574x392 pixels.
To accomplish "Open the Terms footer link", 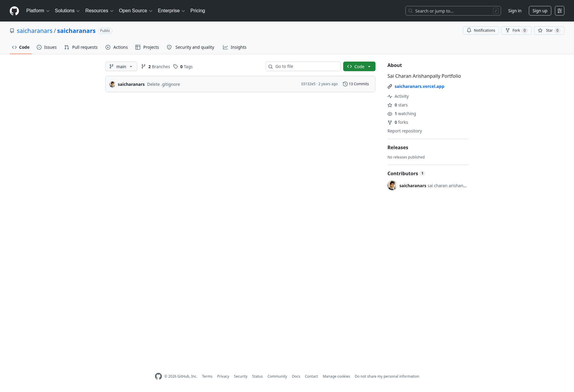I will point(207,376).
